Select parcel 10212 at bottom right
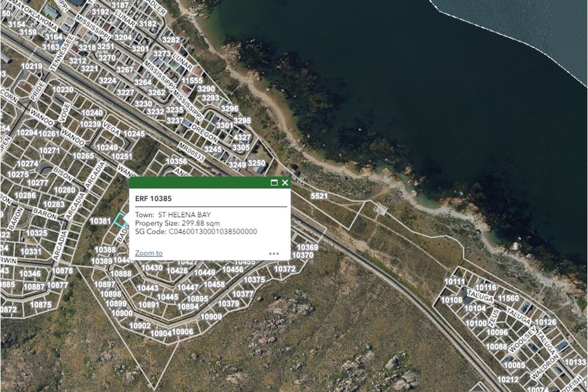588x392 pixels. pyautogui.click(x=508, y=379)
